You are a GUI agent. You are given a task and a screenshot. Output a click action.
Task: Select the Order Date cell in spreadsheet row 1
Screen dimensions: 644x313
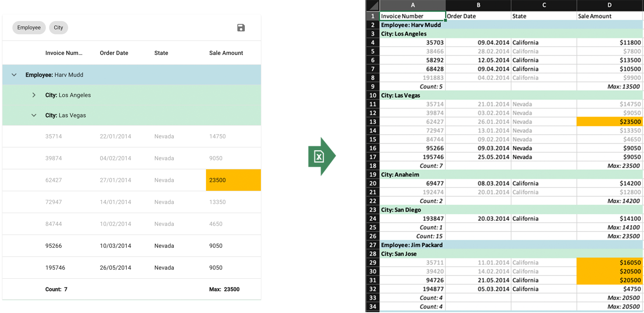478,16
